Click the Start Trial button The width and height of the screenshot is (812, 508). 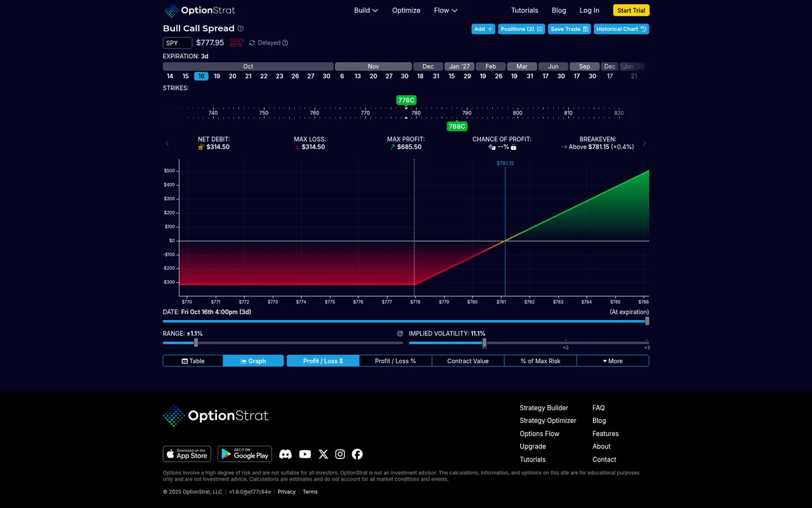(631, 10)
